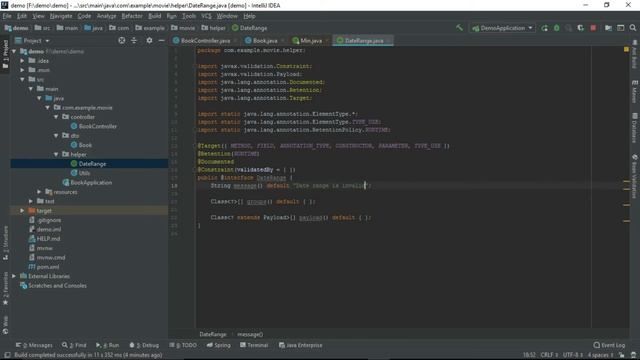Collapse the com.example.movie package
This screenshot has width=640, height=360.
(x=48, y=108)
